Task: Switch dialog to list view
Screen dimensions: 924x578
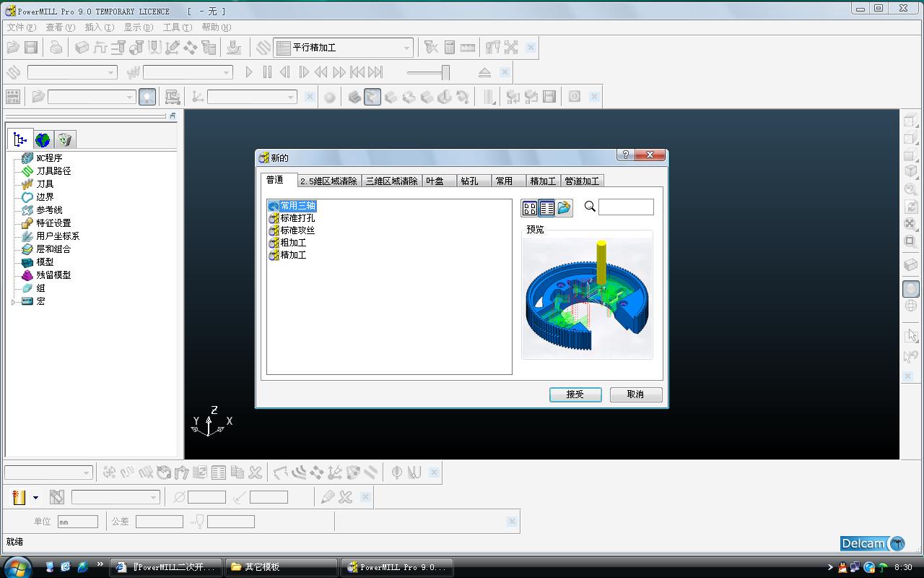Action: tap(547, 208)
